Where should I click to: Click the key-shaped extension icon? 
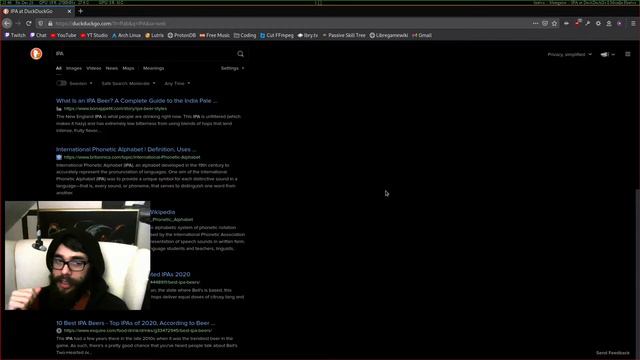pyautogui.click(x=588, y=24)
